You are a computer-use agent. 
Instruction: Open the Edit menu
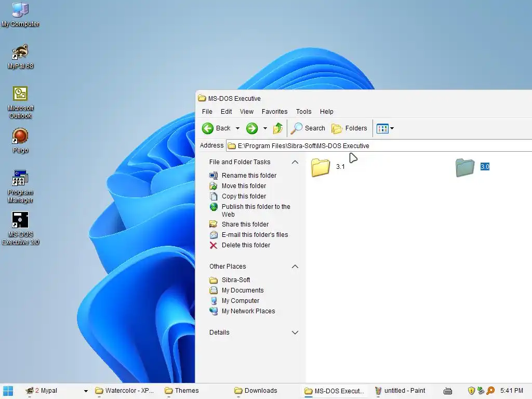(x=226, y=112)
